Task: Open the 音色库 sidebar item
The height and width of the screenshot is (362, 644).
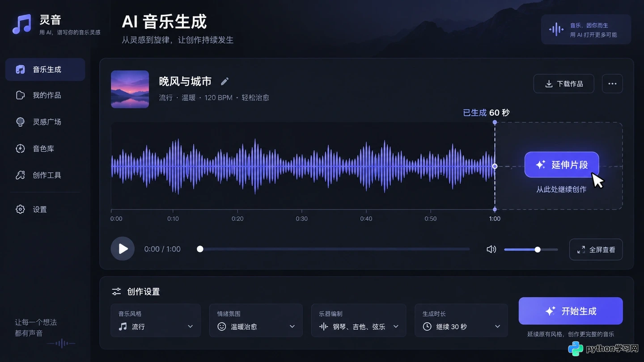Action: (x=45, y=148)
